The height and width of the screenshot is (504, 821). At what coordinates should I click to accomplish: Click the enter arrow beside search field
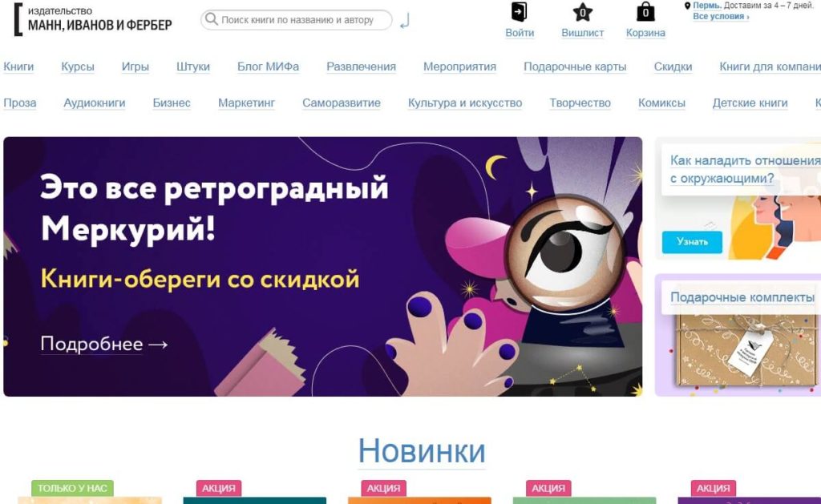click(404, 20)
